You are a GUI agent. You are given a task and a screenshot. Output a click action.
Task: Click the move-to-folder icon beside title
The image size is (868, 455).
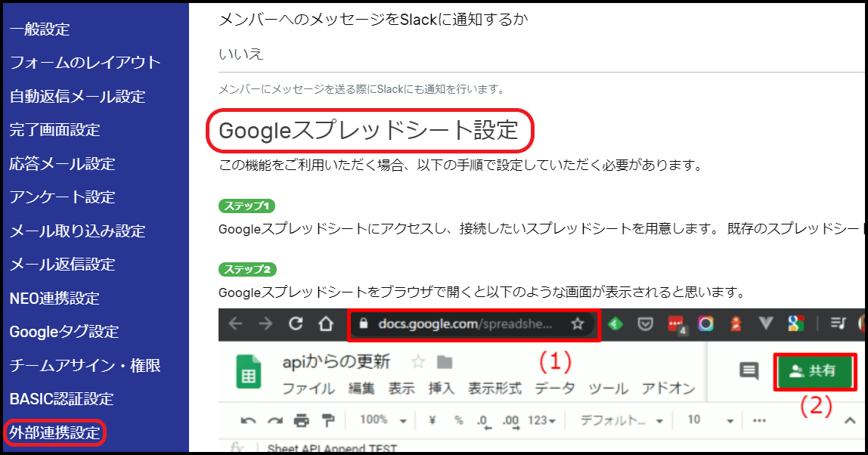(x=445, y=362)
